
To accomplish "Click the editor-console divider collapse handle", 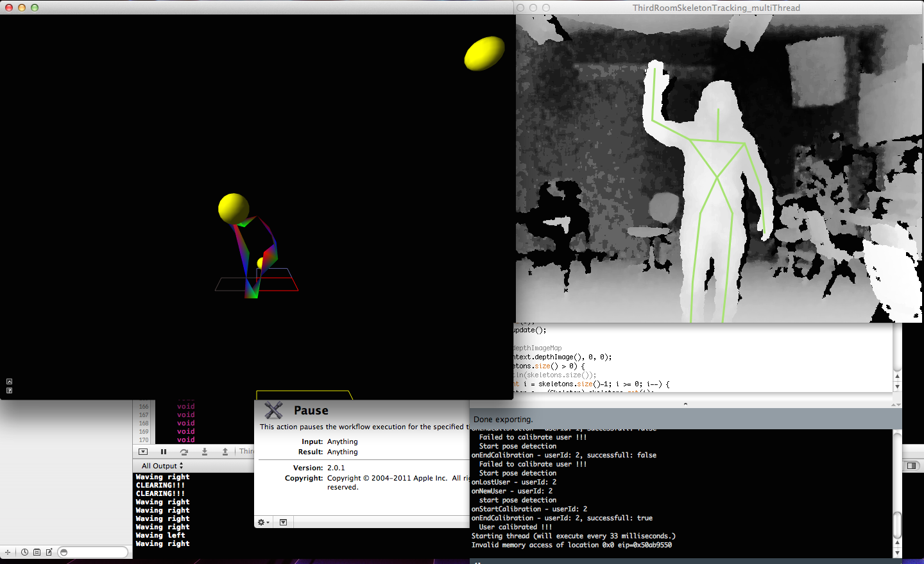I will pyautogui.click(x=685, y=404).
